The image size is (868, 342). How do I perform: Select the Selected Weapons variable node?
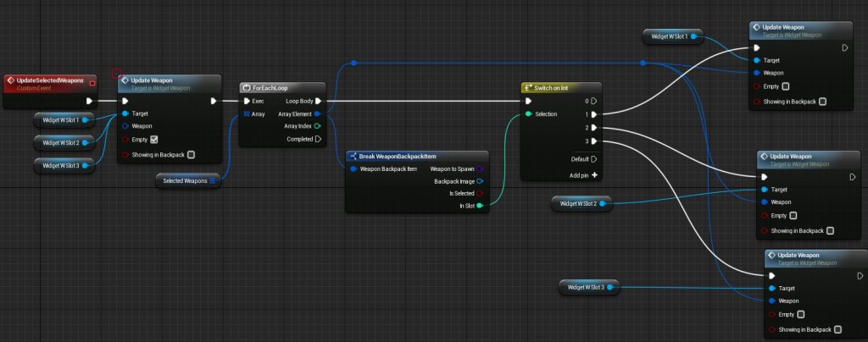click(188, 180)
